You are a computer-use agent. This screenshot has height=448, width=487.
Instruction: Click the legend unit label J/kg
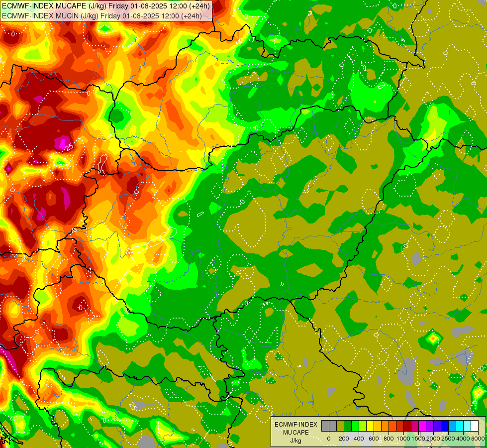295,441
